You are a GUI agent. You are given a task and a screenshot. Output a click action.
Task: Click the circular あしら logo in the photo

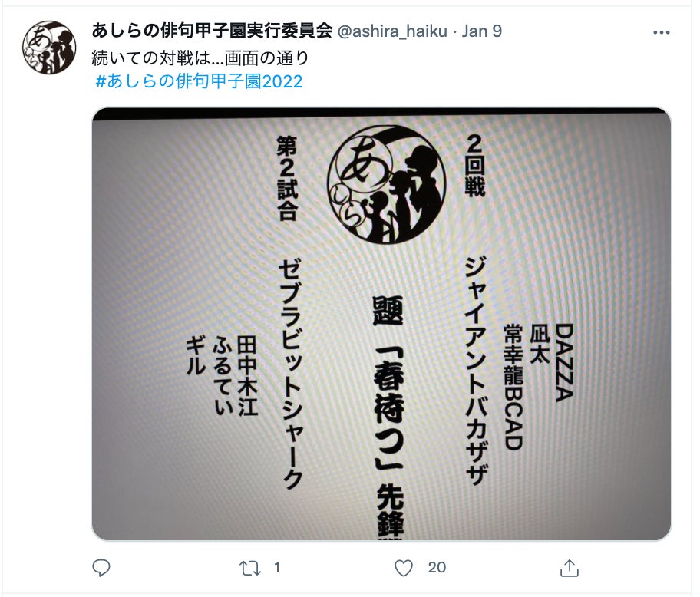[387, 185]
